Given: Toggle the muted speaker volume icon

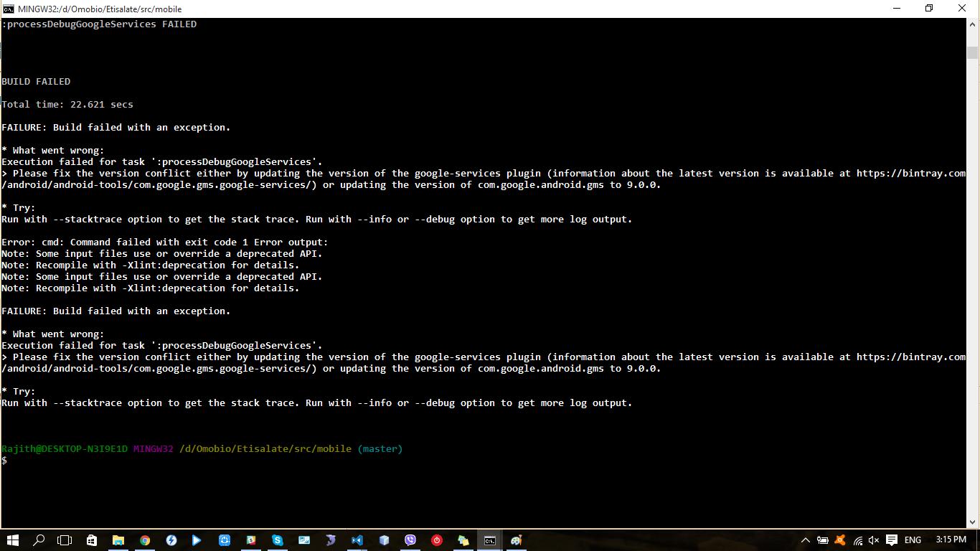Looking at the screenshot, I should pos(874,540).
